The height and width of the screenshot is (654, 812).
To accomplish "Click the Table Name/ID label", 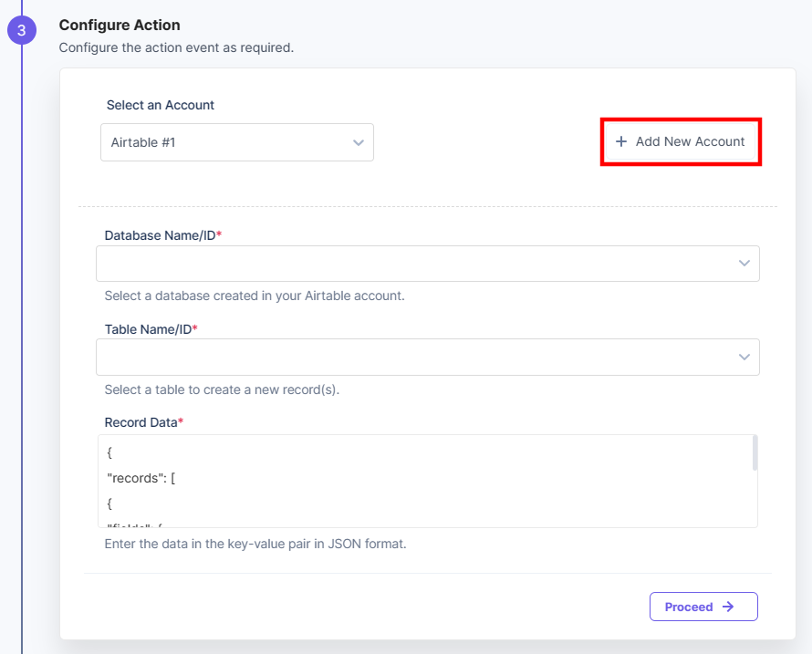I will (x=151, y=329).
